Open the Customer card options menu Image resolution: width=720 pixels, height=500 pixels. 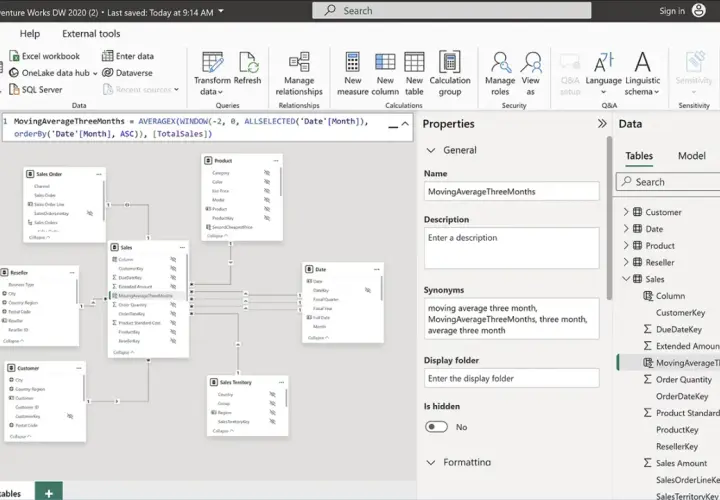(x=79, y=368)
